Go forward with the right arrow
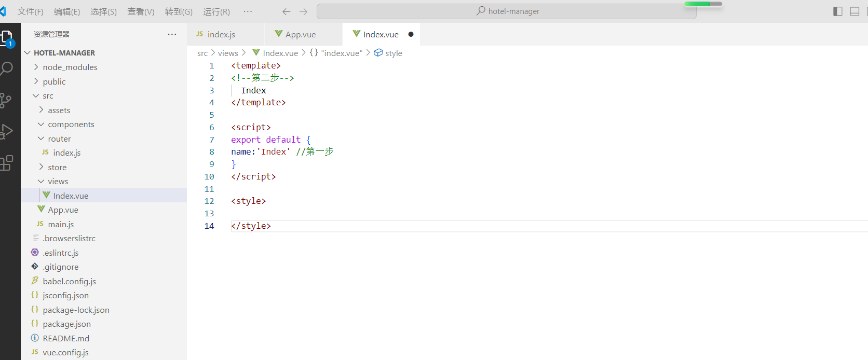This screenshot has height=360, width=868. (304, 11)
